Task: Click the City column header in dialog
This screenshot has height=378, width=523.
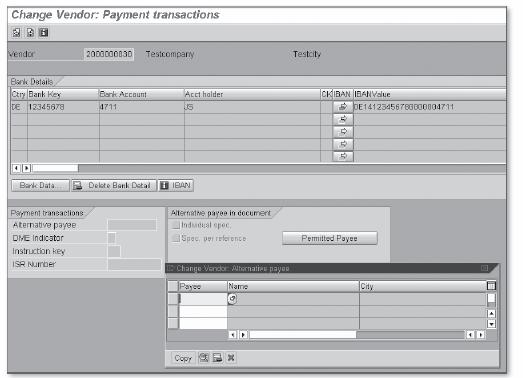Action: [x=423, y=286]
